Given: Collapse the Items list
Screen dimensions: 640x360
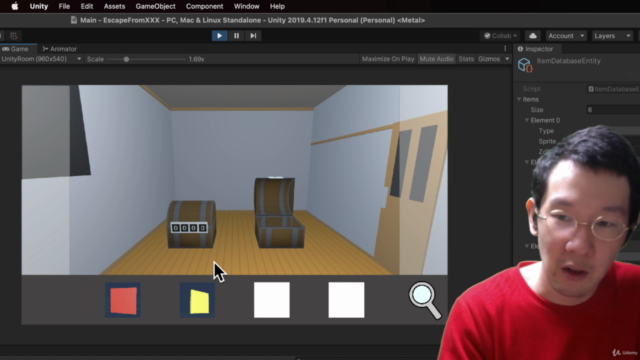Looking at the screenshot, I should pyautogui.click(x=519, y=99).
